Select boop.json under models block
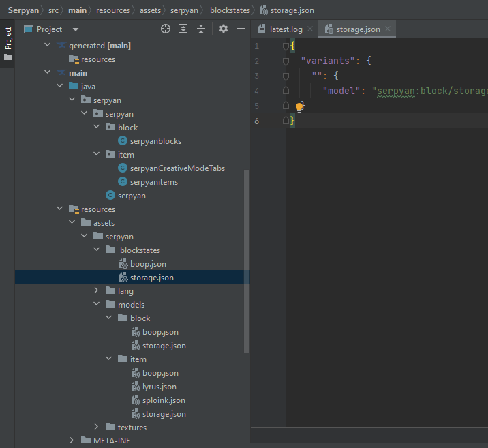Screen dimensions: 488x448 coord(160,332)
